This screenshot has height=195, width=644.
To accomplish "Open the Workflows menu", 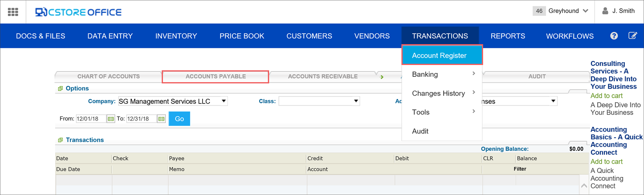I will coord(570,36).
